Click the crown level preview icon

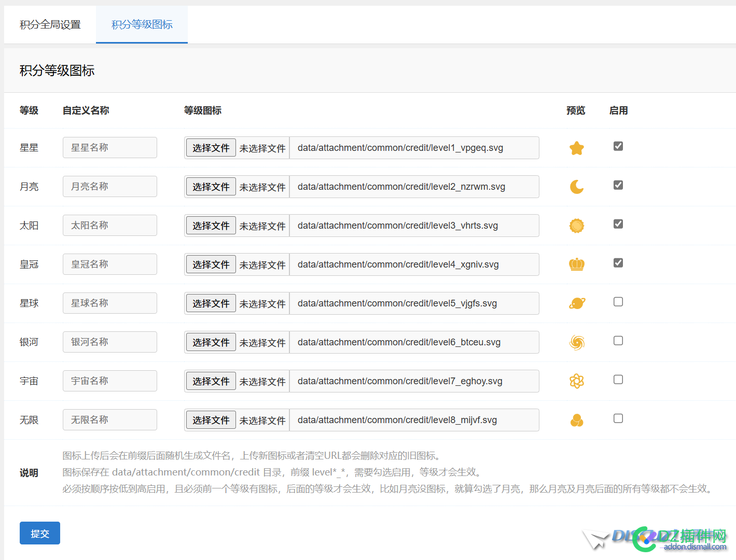click(x=576, y=264)
